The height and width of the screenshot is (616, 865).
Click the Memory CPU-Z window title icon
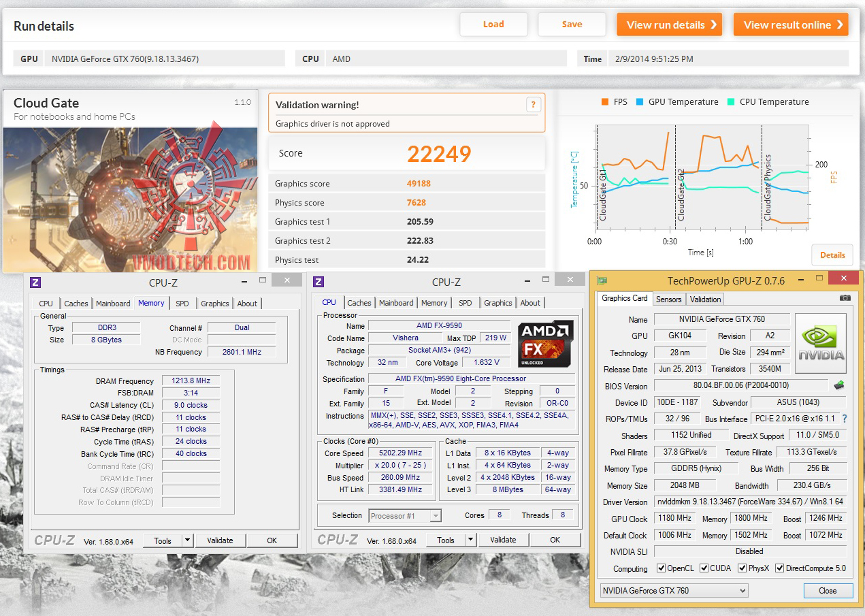coord(35,282)
